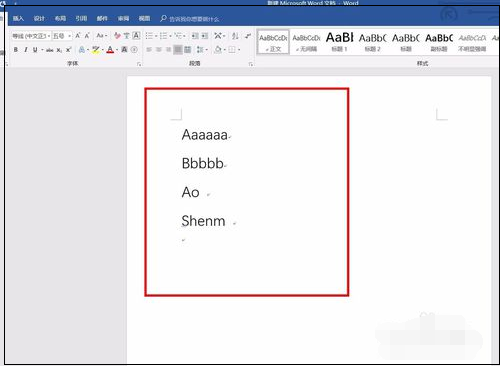Viewport: 502px width, 366px height.
Task: Apply the 无间隔 style
Action: pos(306,42)
